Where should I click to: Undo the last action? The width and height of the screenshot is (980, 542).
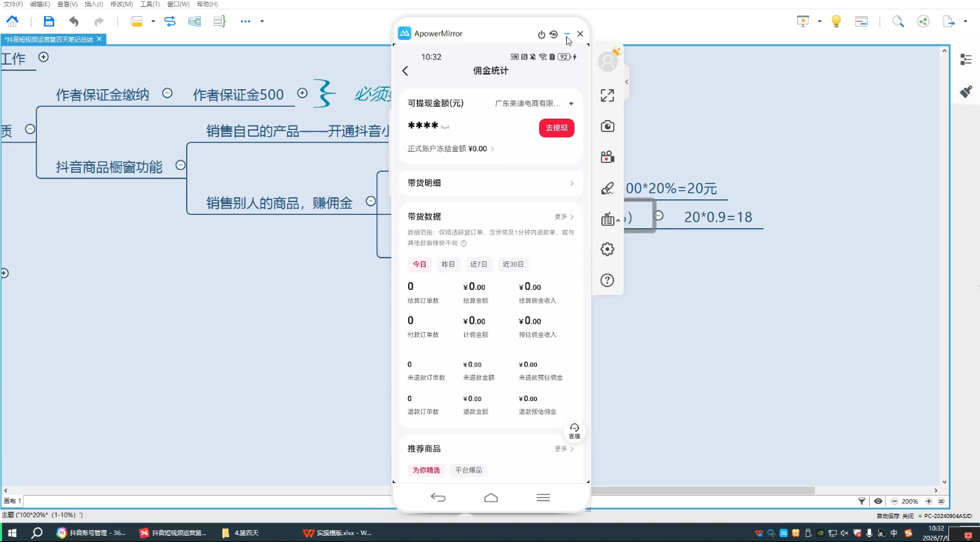click(74, 21)
